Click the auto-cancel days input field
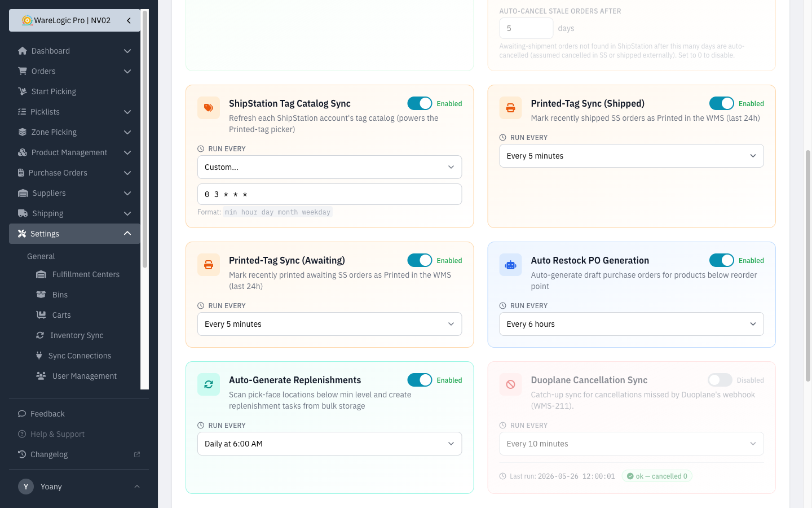812x508 pixels. point(526,28)
